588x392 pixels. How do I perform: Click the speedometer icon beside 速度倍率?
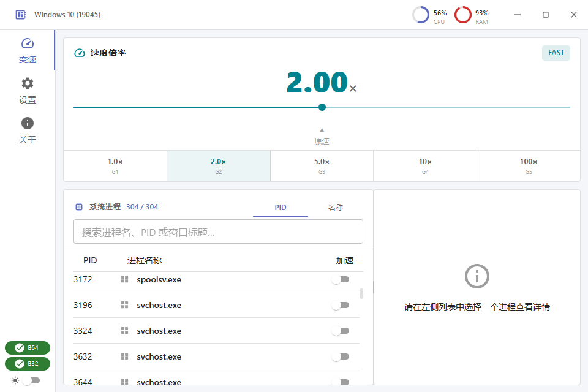click(80, 53)
